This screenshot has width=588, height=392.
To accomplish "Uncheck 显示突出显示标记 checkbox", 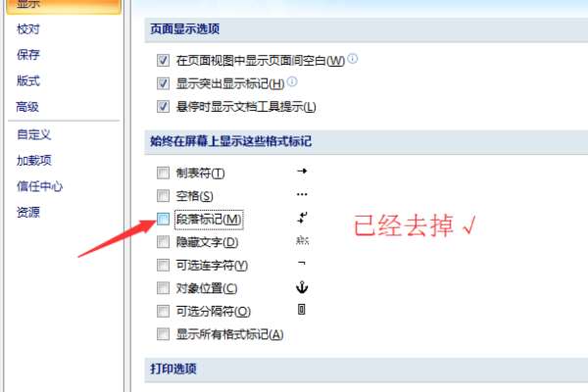I will pos(163,83).
